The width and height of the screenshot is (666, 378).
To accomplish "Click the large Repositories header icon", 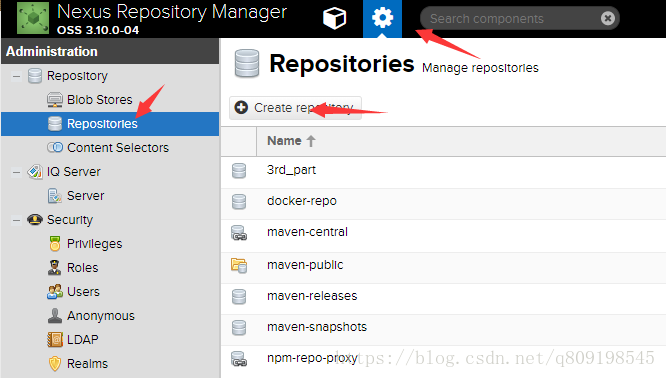I will click(x=247, y=63).
